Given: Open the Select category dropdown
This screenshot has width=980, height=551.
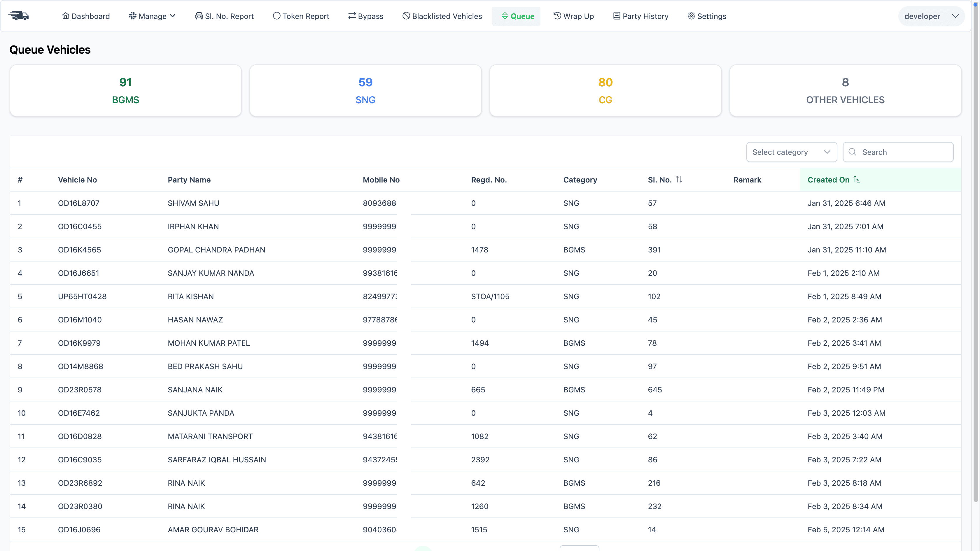Looking at the screenshot, I should pos(791,152).
